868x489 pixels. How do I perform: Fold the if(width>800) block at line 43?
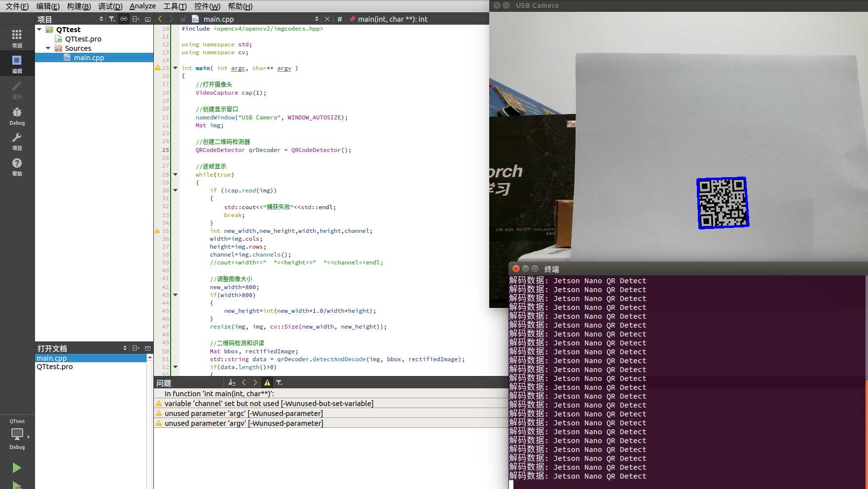click(x=175, y=295)
